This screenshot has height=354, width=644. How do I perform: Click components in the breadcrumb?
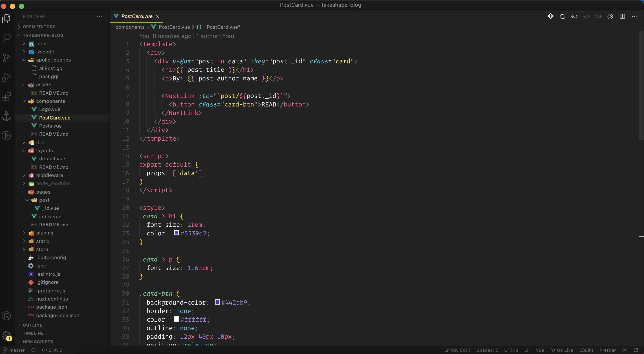click(130, 27)
